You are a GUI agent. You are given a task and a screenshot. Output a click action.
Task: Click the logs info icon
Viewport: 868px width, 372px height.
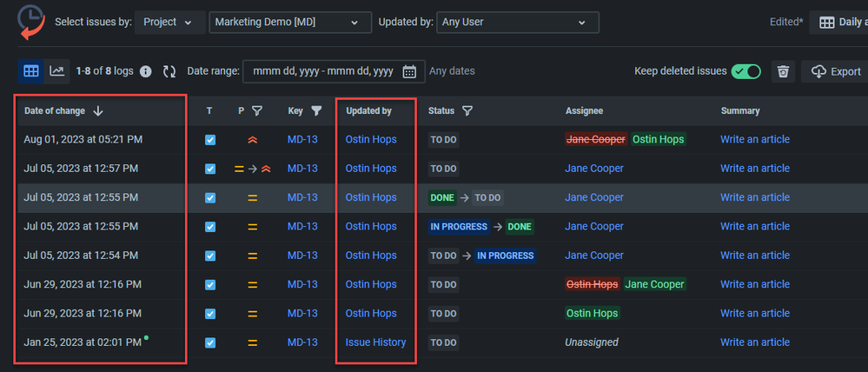pos(146,71)
